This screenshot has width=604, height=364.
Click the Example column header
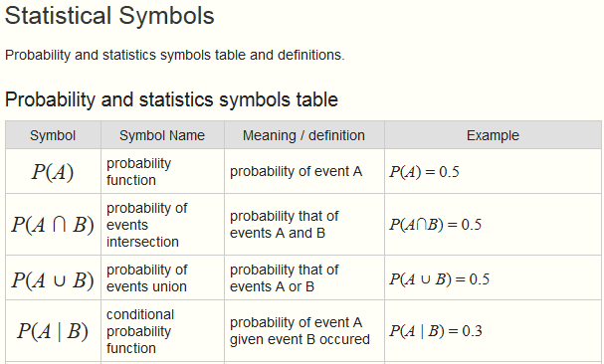(x=493, y=135)
